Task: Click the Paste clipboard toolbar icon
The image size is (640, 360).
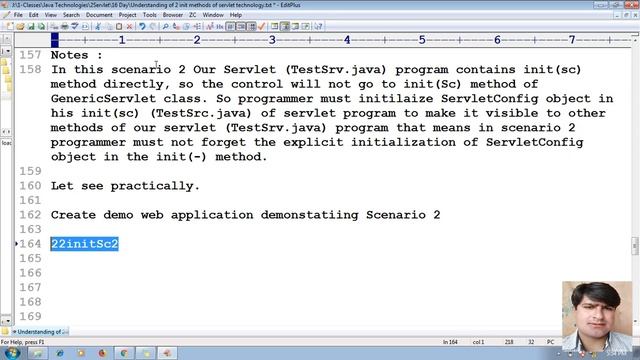Action: point(119,27)
